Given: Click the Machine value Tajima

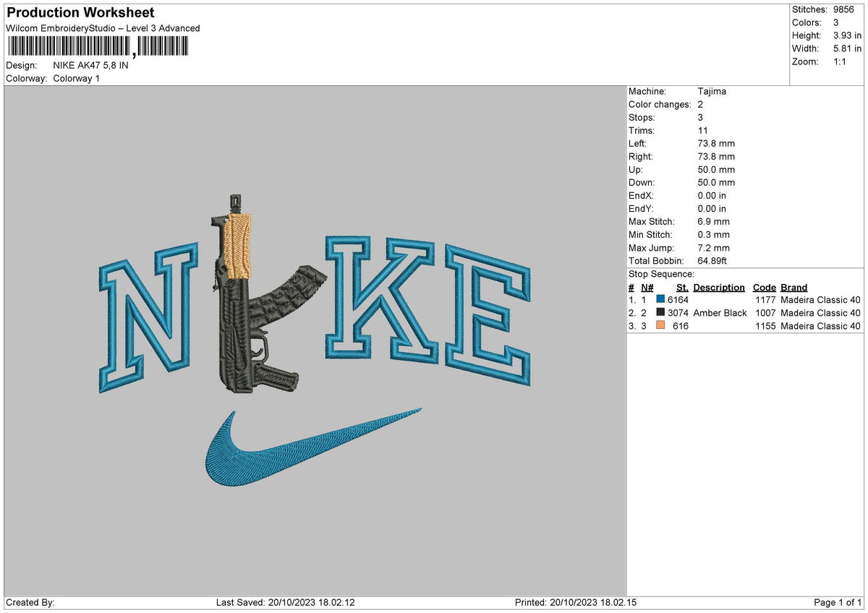Looking at the screenshot, I should coord(712,92).
